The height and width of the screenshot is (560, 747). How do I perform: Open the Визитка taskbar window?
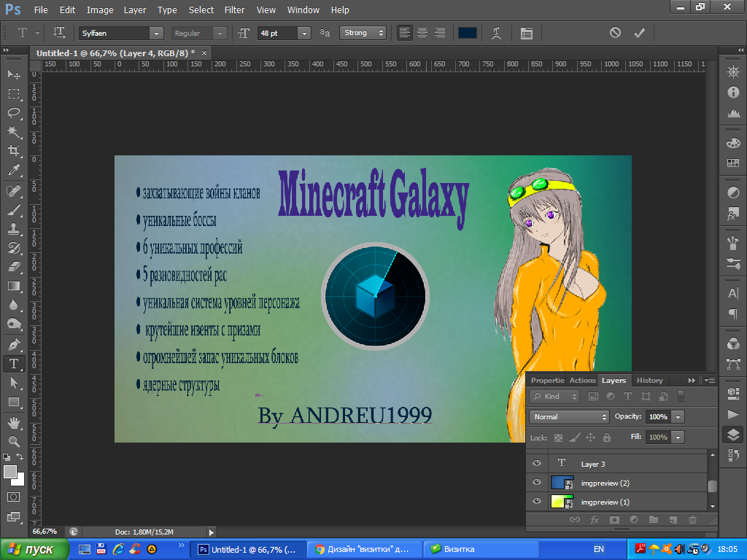tap(481, 550)
